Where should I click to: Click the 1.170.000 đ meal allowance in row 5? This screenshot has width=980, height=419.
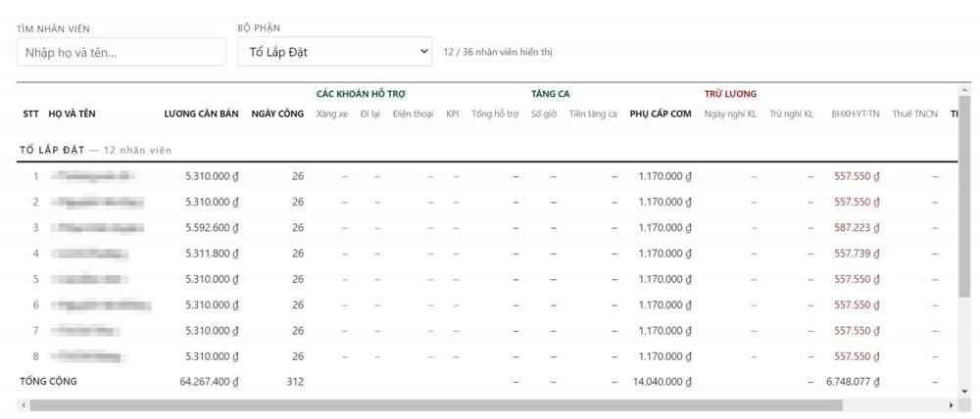665,279
